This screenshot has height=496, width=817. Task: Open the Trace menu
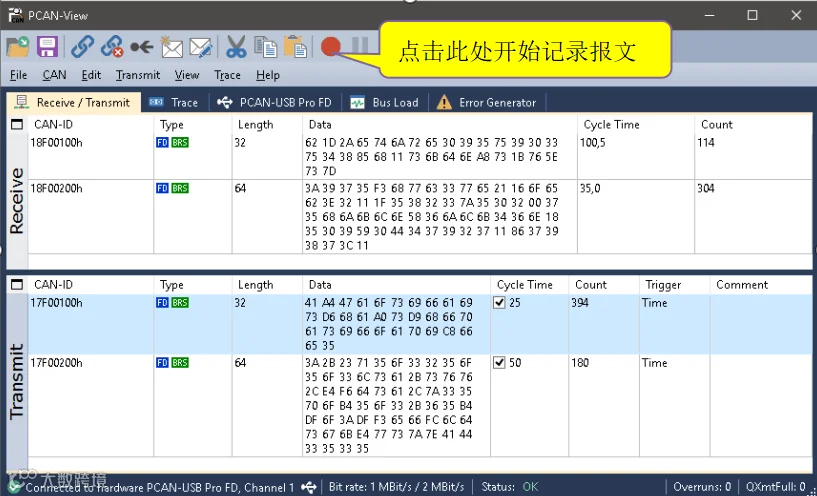227,75
